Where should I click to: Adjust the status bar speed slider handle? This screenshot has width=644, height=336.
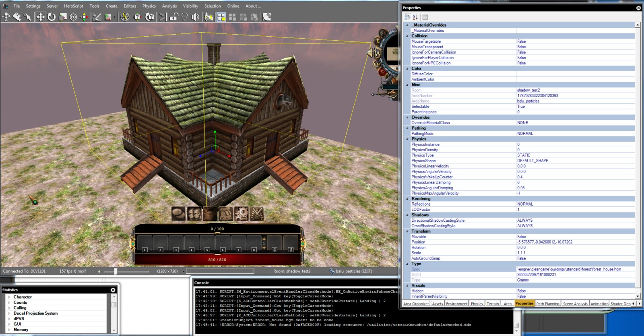coord(116,271)
